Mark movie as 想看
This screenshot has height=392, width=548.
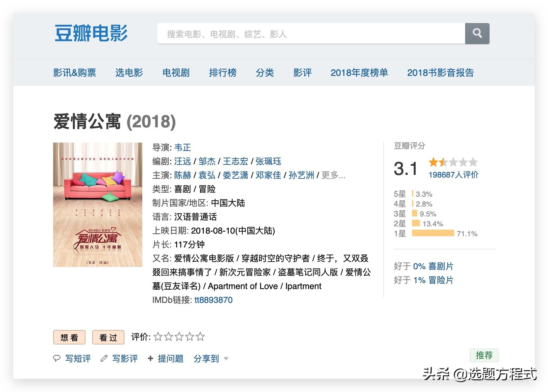[x=69, y=337]
